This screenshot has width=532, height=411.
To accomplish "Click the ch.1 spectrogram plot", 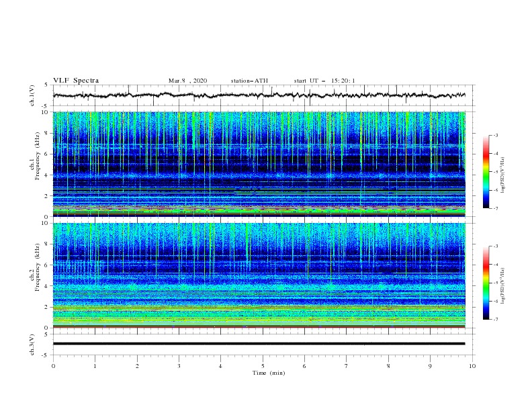I will (x=259, y=164).
